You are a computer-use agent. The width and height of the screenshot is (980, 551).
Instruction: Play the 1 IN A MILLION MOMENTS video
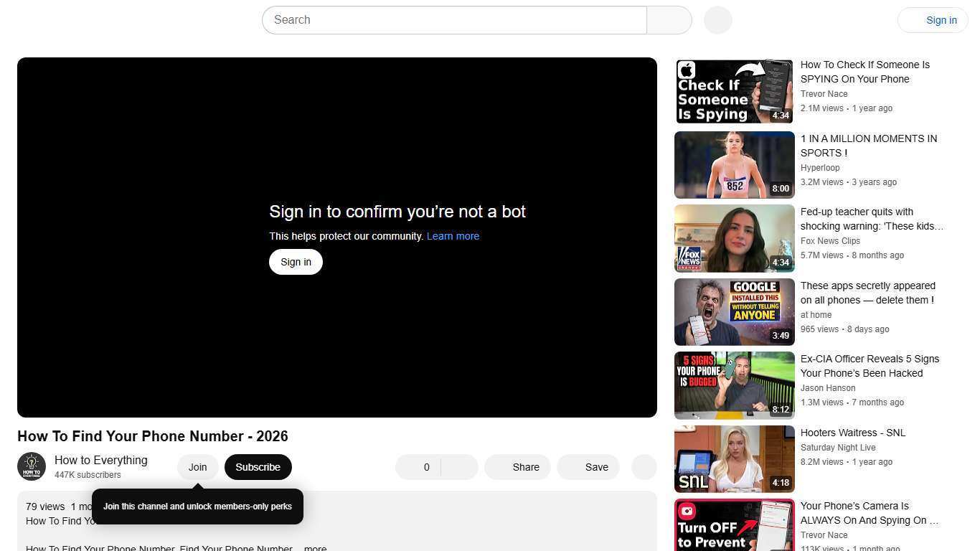coord(733,164)
